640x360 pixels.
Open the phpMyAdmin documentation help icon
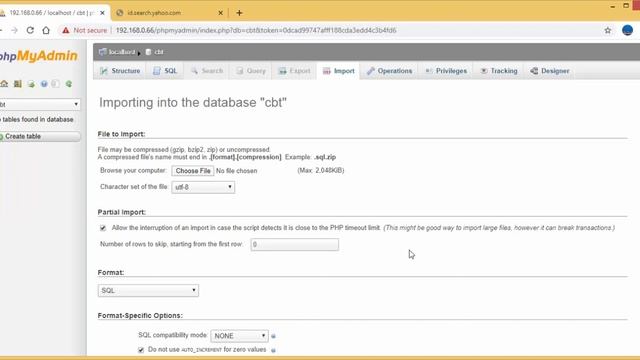(x=44, y=84)
